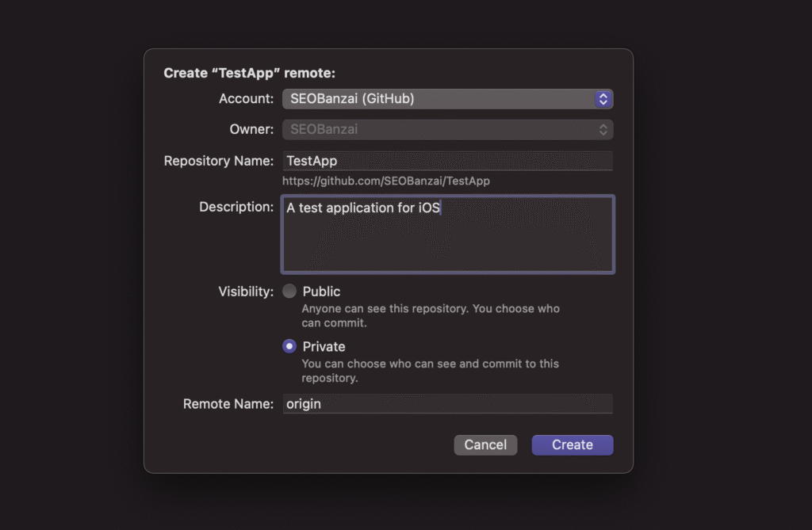Click the 'Anyone can see this repository' description
Image resolution: width=812 pixels, height=530 pixels.
(431, 316)
